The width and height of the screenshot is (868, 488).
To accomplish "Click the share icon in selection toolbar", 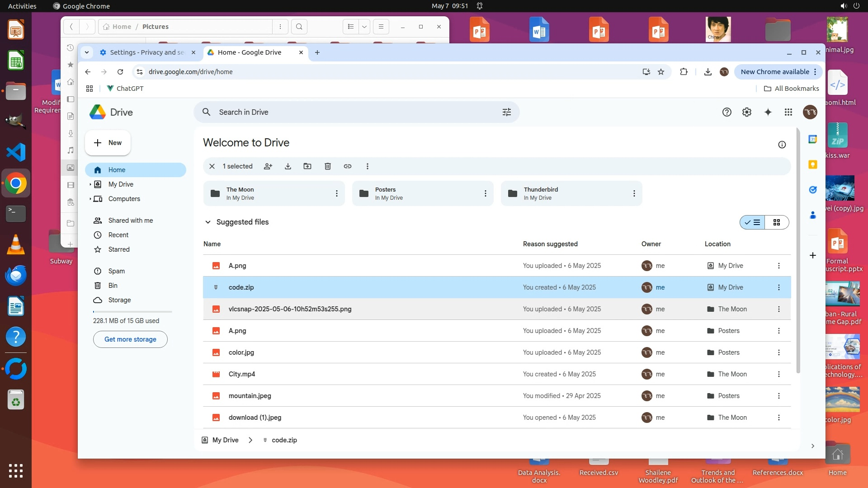I will point(268,166).
